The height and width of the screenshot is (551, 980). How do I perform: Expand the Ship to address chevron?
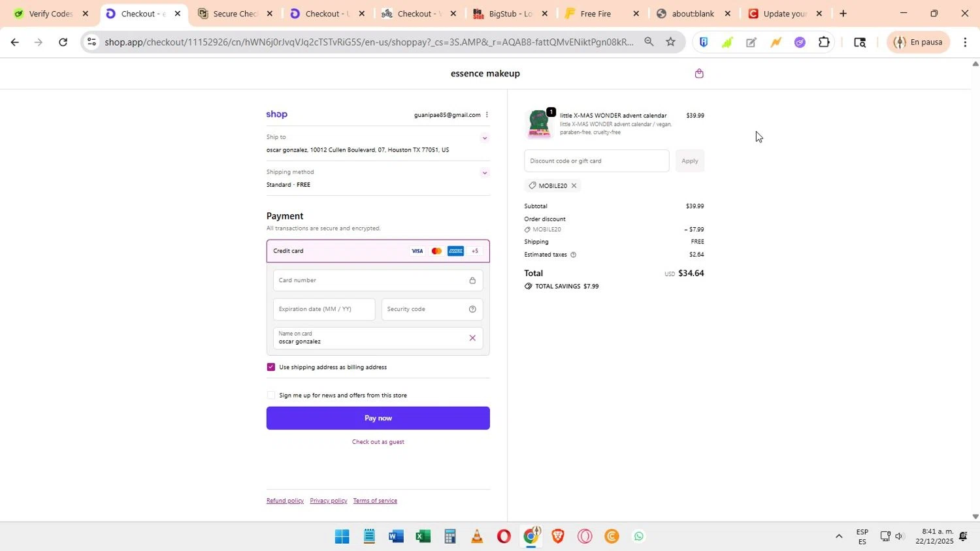coord(485,138)
